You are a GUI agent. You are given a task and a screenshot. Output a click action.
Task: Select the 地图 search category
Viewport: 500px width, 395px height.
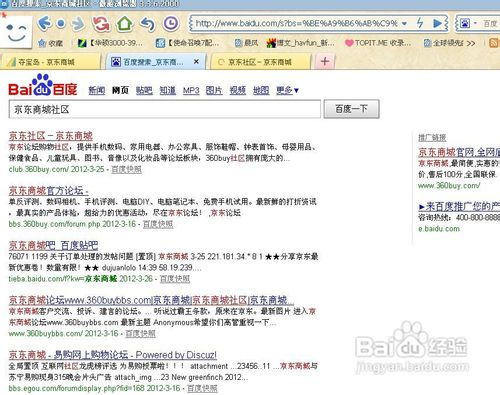pos(261,90)
